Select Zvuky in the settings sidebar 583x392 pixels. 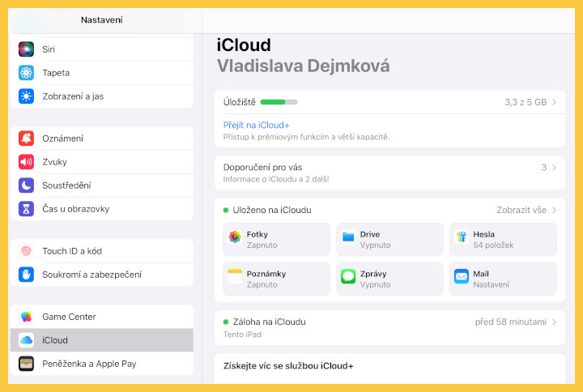[x=55, y=162]
